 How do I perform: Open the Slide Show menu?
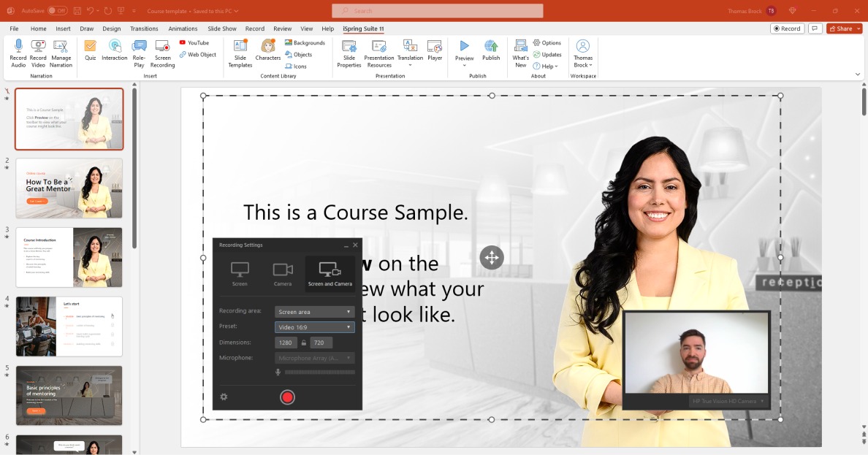(x=221, y=28)
